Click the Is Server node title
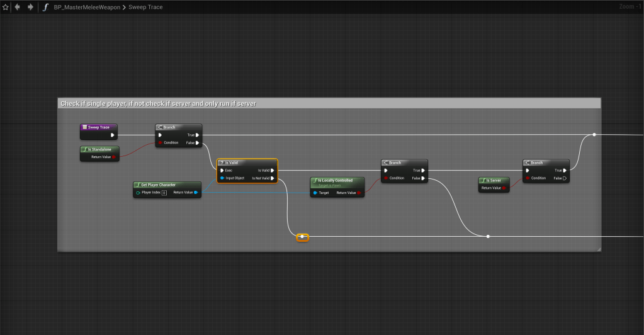Image resolution: width=644 pixels, height=335 pixels. point(493,180)
